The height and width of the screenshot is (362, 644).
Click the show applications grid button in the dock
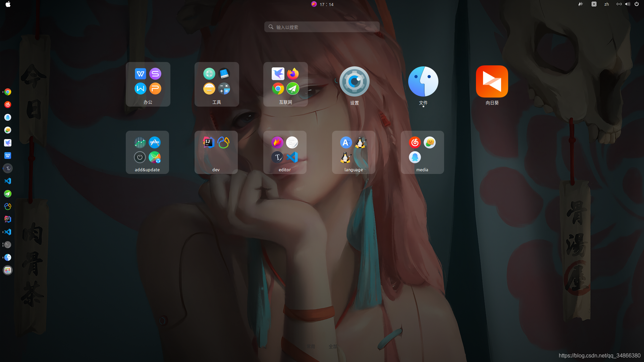tap(8, 270)
